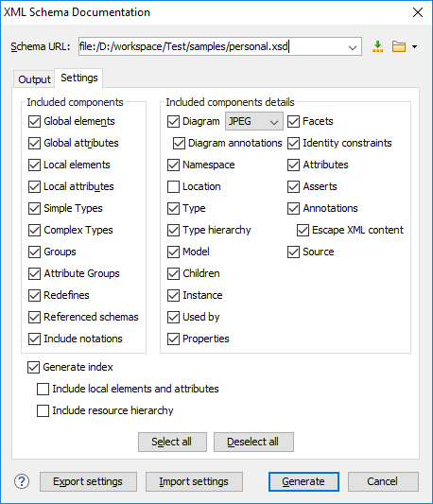Uncheck the Global elements checkbox

click(34, 121)
